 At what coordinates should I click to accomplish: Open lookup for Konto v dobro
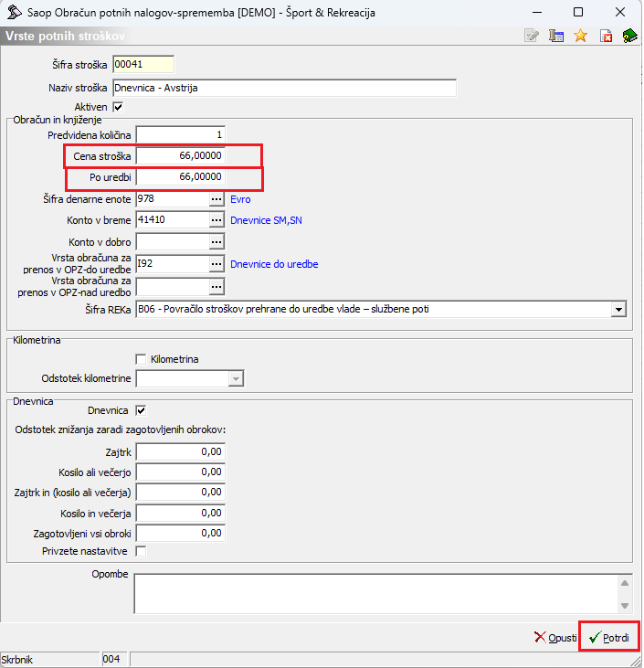[216, 242]
